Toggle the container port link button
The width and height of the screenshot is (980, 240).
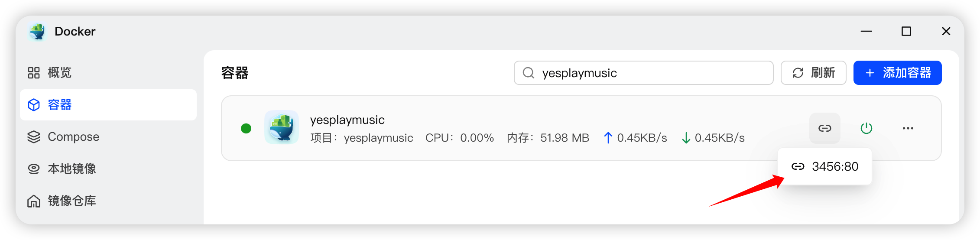click(824, 128)
